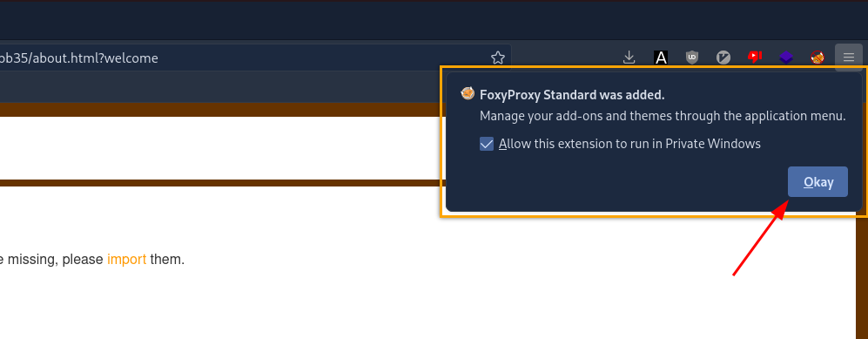
Task: Click the 'Allow this extension to run in Private Windows' label
Action: tap(629, 144)
